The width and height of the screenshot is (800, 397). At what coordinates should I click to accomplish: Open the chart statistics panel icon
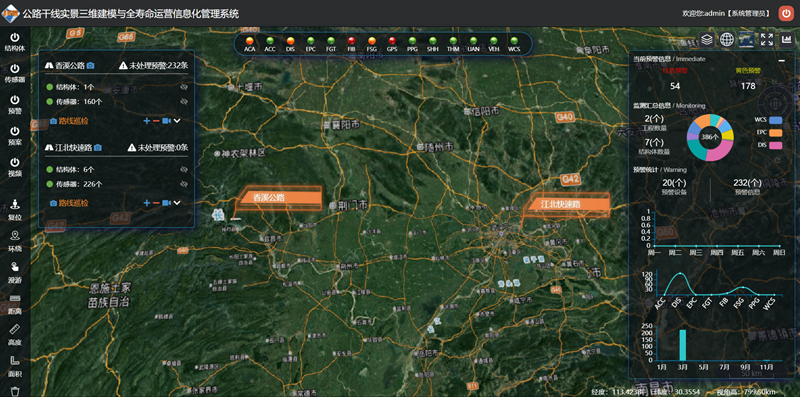pyautogui.click(x=786, y=39)
